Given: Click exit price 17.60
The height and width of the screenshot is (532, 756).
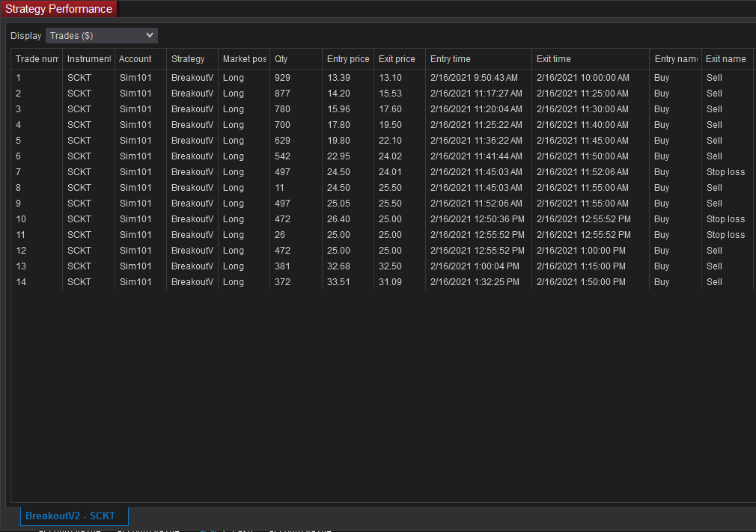Looking at the screenshot, I should pyautogui.click(x=390, y=109).
